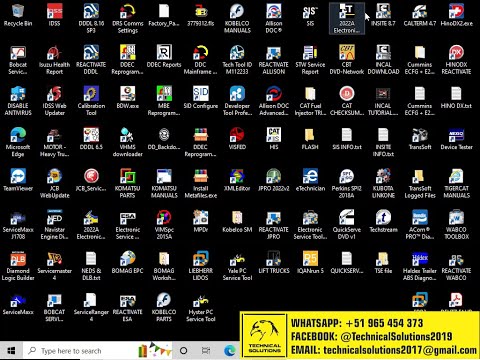480x360 pixels.
Task: Launch QuickServe DVD v1 icon
Action: pyautogui.click(x=347, y=225)
